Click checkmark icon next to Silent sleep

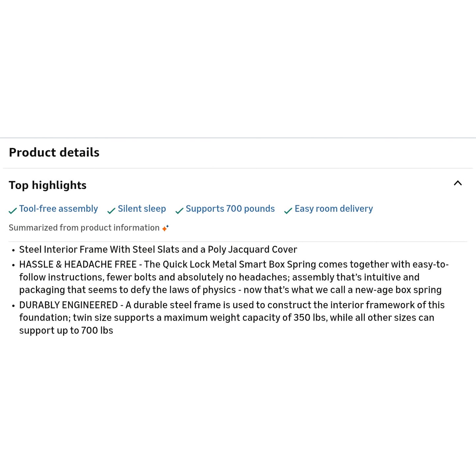(x=111, y=210)
